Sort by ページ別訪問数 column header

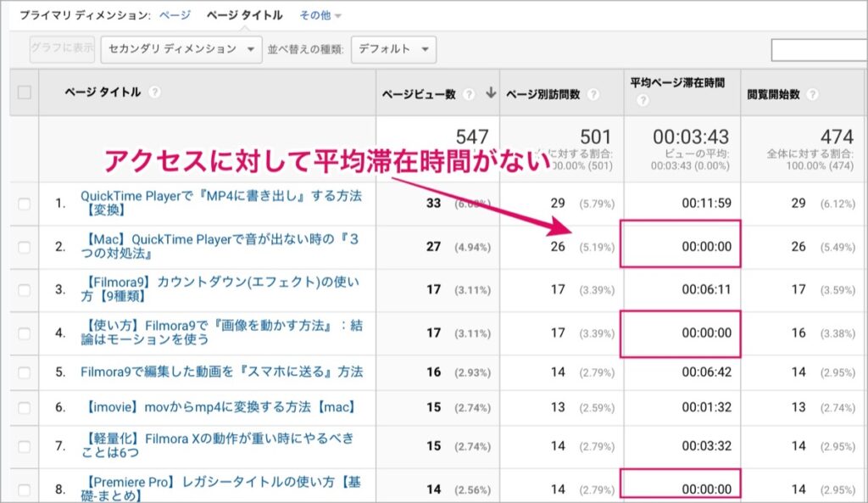tap(543, 95)
